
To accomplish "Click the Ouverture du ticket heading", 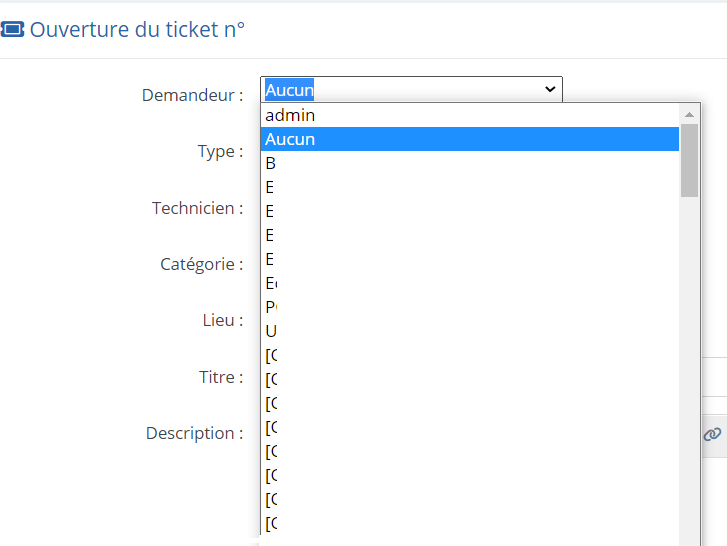I will (x=137, y=30).
